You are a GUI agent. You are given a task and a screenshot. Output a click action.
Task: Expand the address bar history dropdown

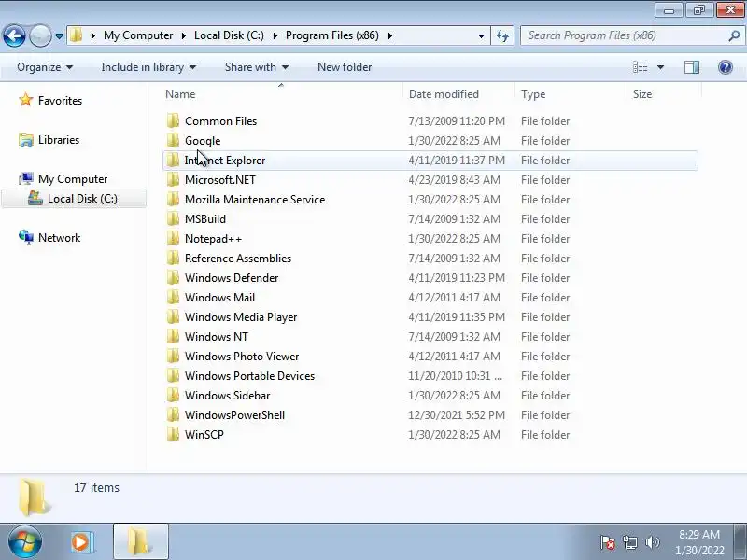click(x=481, y=36)
